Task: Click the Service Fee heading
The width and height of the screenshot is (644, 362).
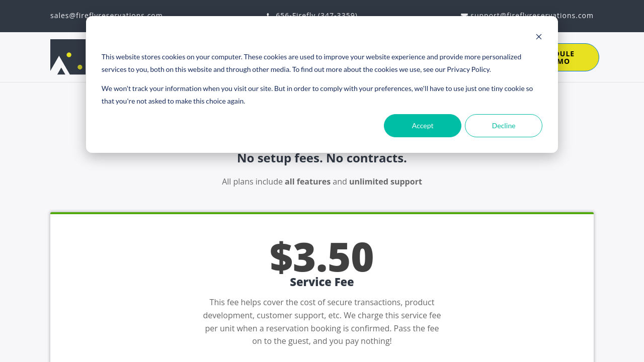Action: (x=321, y=282)
